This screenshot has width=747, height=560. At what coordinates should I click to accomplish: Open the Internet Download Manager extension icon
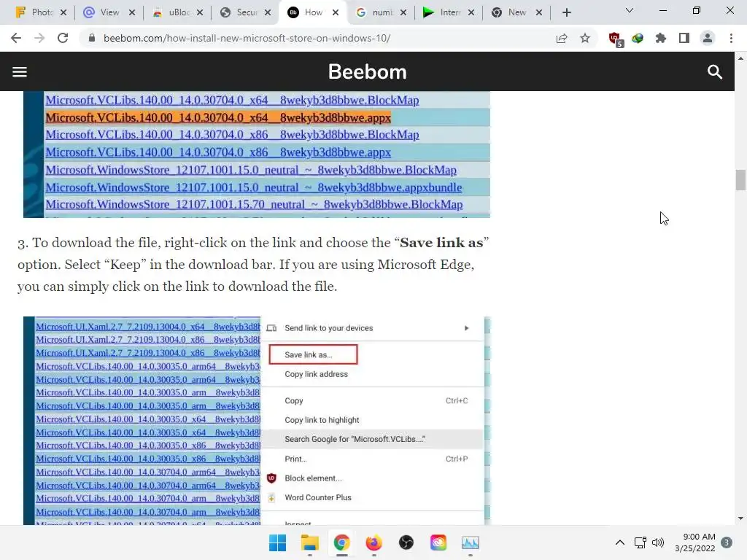pos(638,38)
